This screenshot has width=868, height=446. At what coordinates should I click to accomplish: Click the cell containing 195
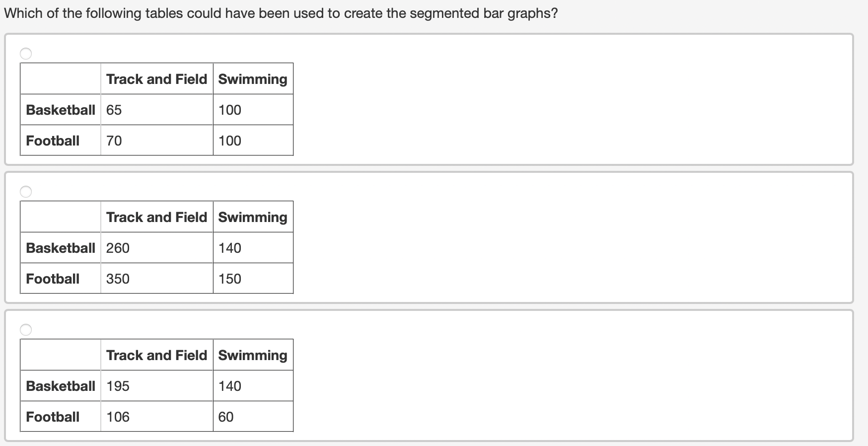coord(118,385)
